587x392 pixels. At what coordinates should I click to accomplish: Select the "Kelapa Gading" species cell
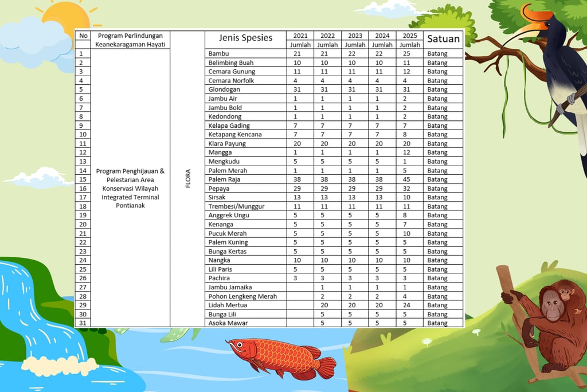pyautogui.click(x=245, y=126)
